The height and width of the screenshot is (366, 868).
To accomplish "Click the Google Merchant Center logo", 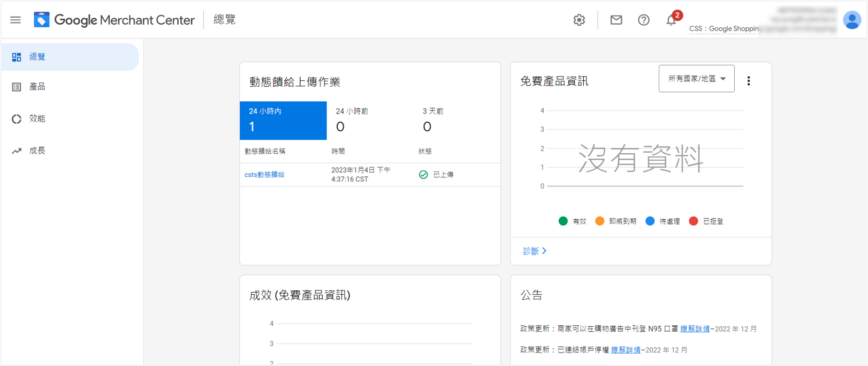I will click(114, 20).
